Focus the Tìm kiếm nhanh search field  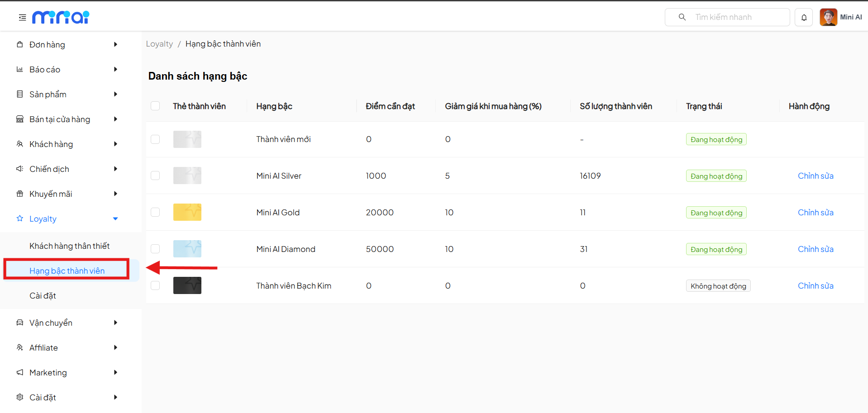coord(738,17)
